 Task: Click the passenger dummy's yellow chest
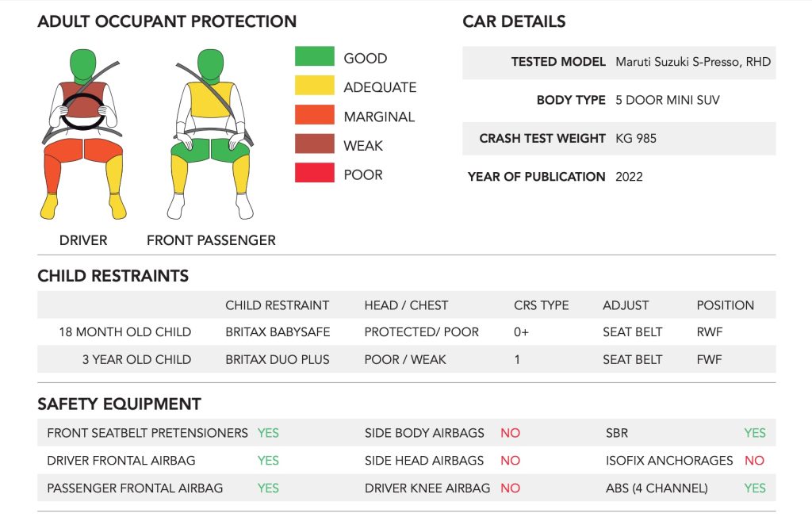pos(209,99)
